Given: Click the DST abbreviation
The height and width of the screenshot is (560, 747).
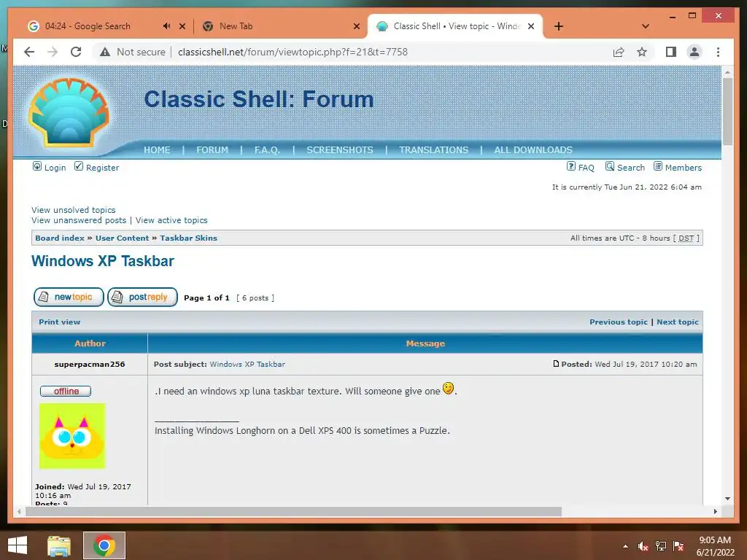Looking at the screenshot, I should [x=686, y=238].
